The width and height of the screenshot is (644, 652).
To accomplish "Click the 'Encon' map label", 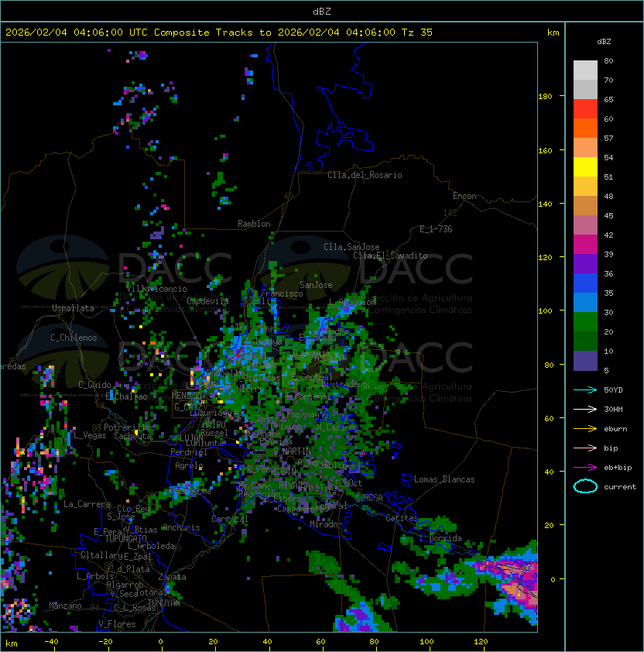I will pos(464,196).
